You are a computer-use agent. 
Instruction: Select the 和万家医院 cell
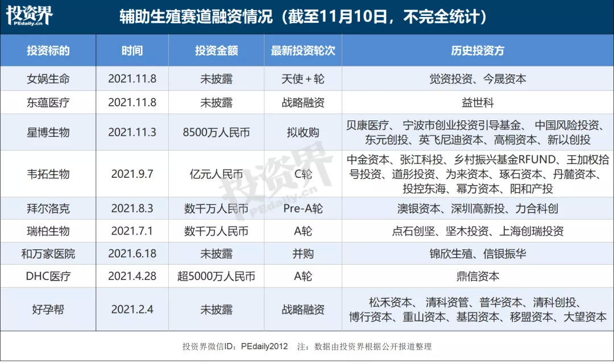(x=48, y=254)
